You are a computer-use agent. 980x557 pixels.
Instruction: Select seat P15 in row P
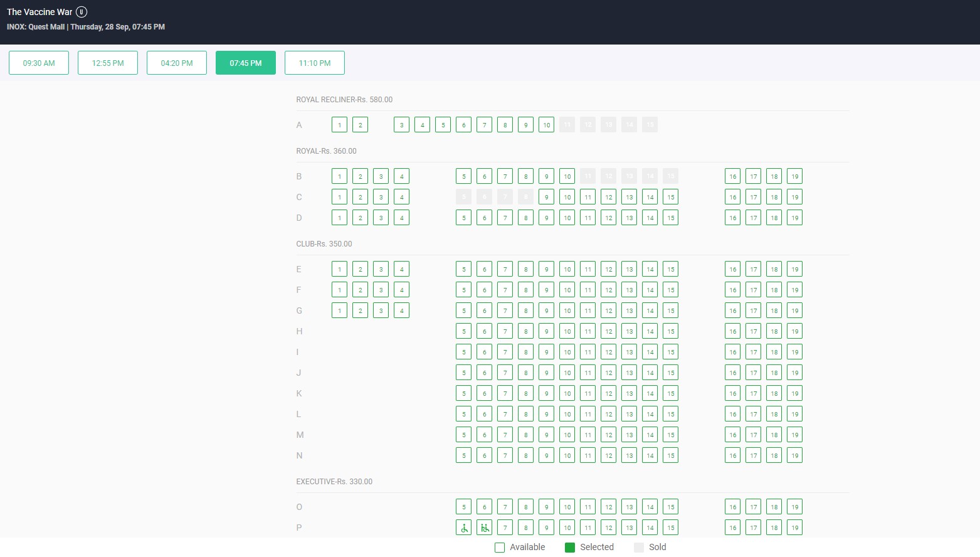point(670,528)
